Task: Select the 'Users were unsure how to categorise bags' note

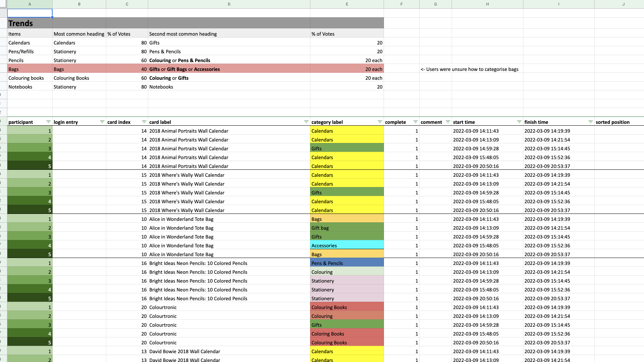Action: (x=470, y=69)
